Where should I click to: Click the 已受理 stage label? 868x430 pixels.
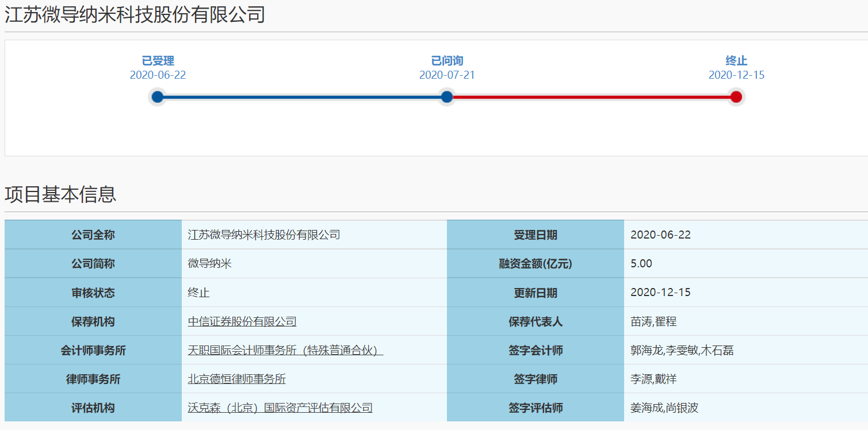[x=158, y=61]
